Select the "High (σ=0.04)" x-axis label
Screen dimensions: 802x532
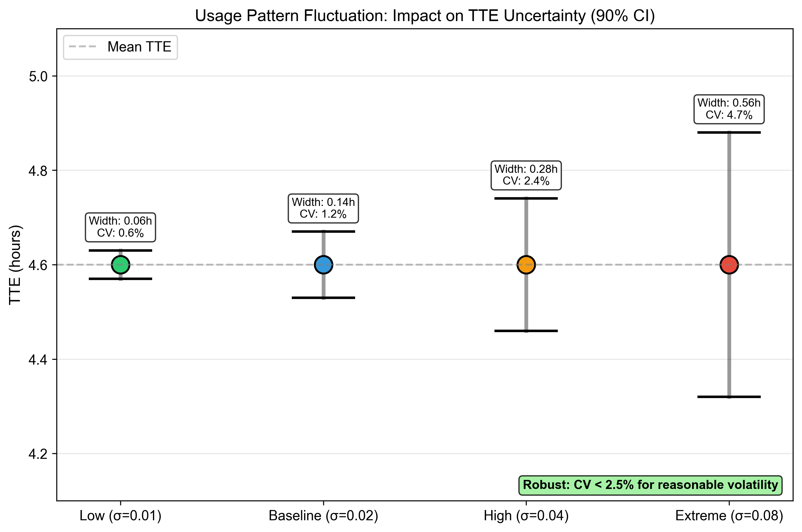pyautogui.click(x=526, y=516)
